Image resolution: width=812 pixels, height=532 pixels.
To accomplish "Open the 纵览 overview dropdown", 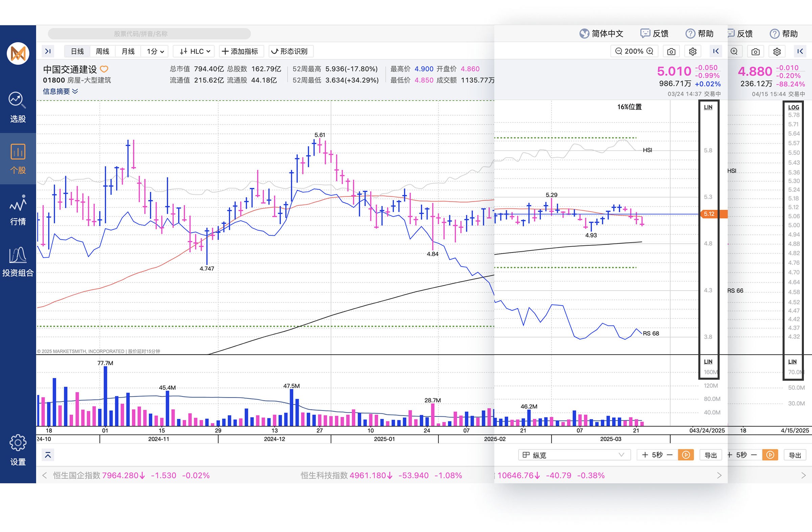I will pos(574,455).
